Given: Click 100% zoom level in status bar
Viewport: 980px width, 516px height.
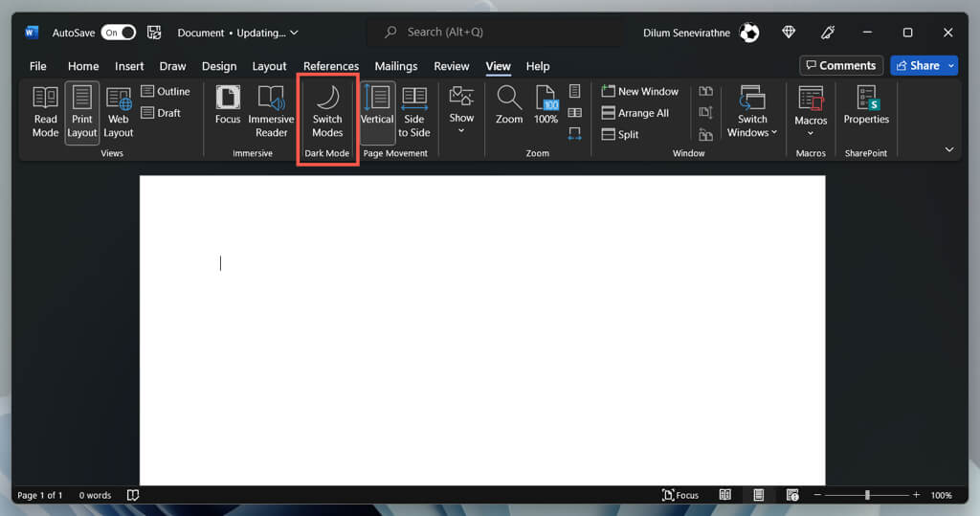Looking at the screenshot, I should (942, 495).
